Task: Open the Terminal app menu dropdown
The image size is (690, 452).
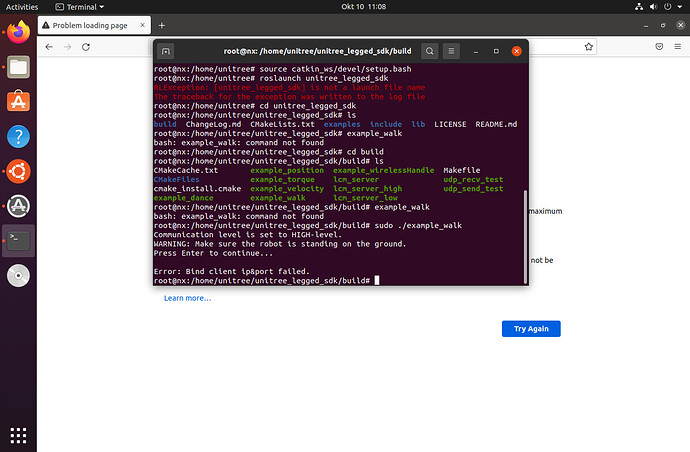Action: pos(80,7)
